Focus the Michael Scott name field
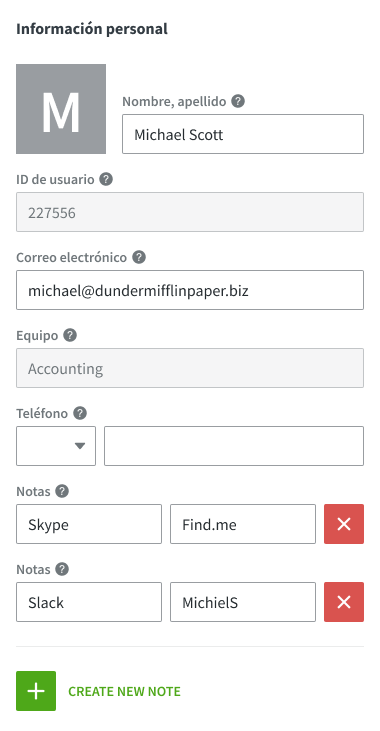The height and width of the screenshot is (731, 380). click(243, 134)
